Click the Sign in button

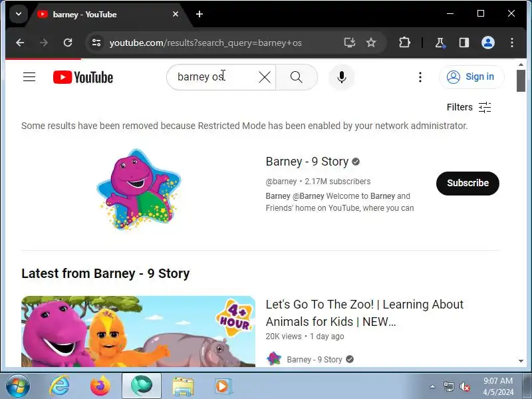pyautogui.click(x=471, y=77)
